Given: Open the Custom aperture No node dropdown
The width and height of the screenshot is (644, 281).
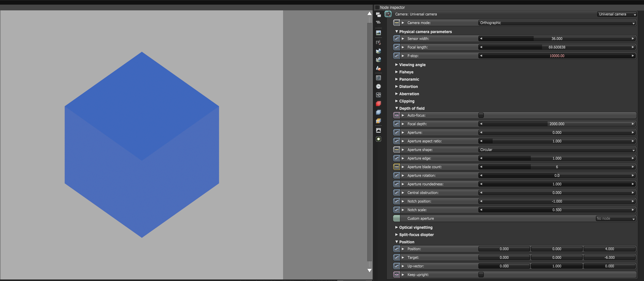Looking at the screenshot, I should 616,219.
